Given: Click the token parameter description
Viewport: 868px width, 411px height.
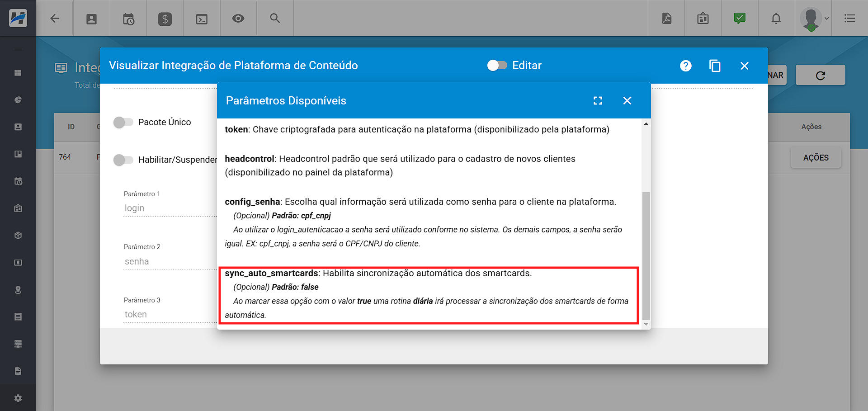Looking at the screenshot, I should pos(431,129).
